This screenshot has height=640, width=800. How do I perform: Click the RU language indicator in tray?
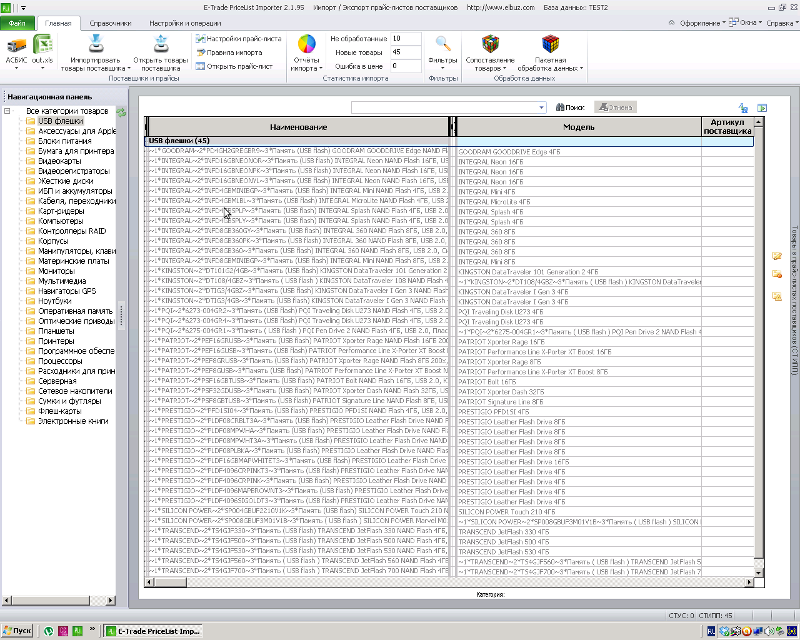(x=711, y=631)
